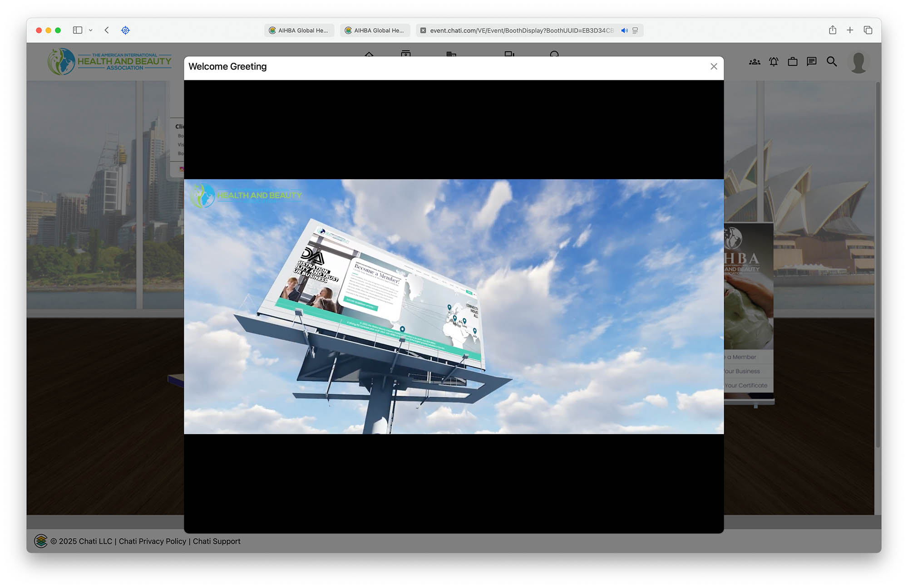Click the Welcome Greeting video frame
The height and width of the screenshot is (588, 908).
point(454,306)
